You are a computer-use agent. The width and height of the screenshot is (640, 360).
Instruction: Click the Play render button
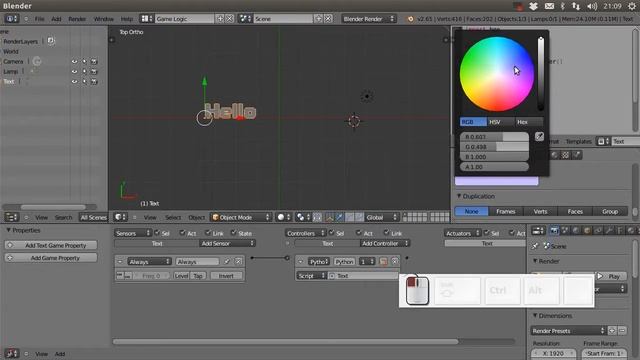click(611, 276)
